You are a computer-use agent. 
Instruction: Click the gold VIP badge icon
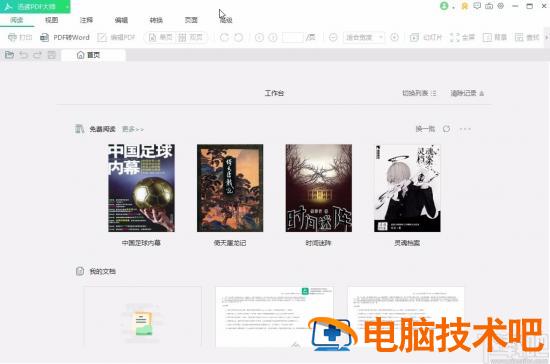[x=464, y=6]
